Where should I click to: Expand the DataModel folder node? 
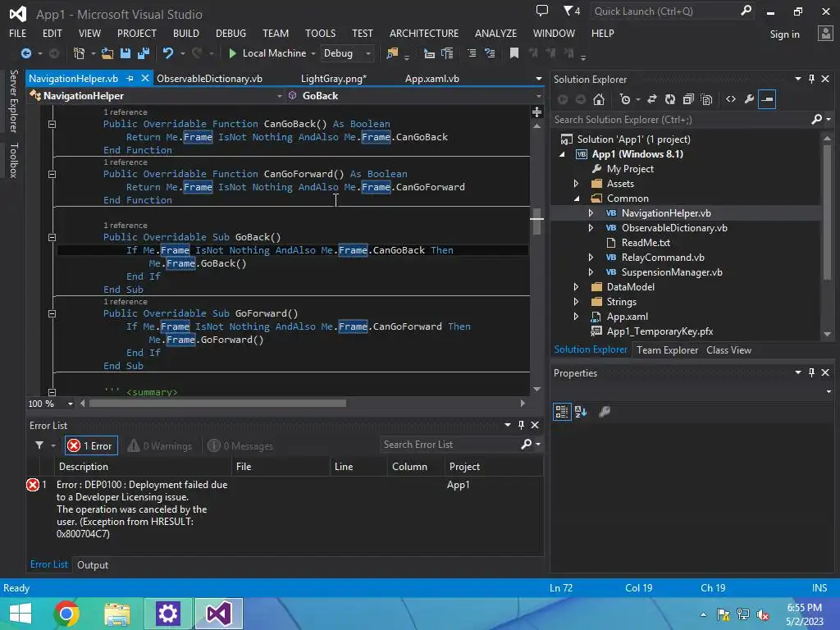(x=577, y=287)
